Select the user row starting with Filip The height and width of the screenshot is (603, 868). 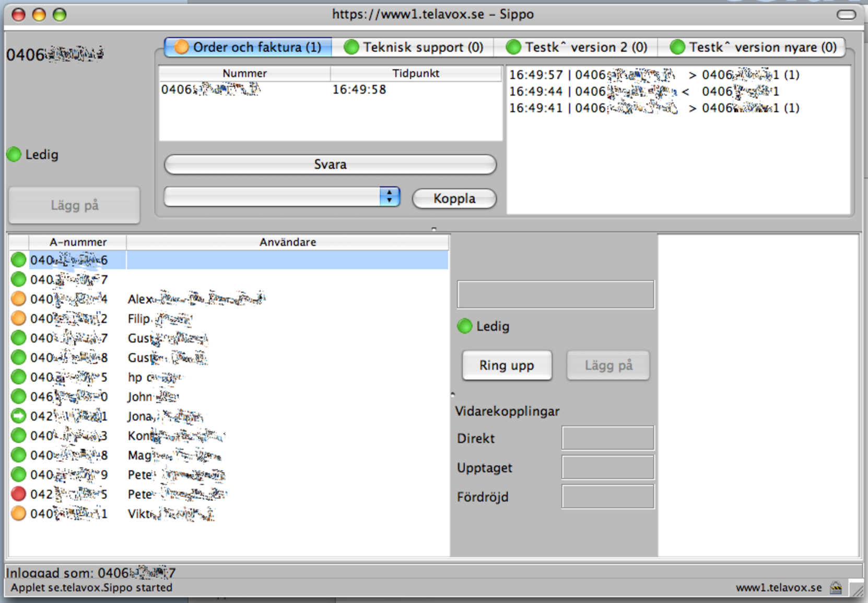pos(229,318)
